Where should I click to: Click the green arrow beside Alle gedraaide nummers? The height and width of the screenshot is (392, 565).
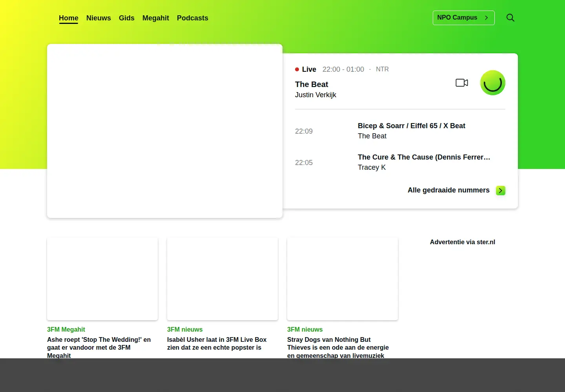point(501,191)
